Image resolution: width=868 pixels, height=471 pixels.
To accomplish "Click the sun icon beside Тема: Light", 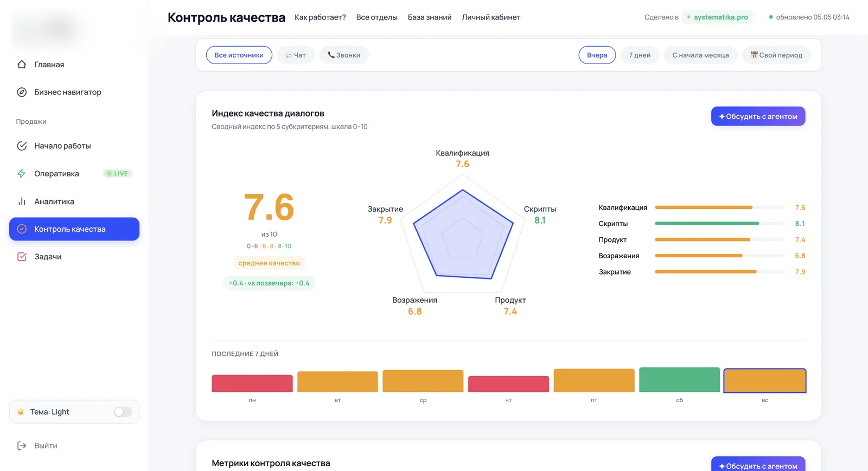I will coord(21,412).
